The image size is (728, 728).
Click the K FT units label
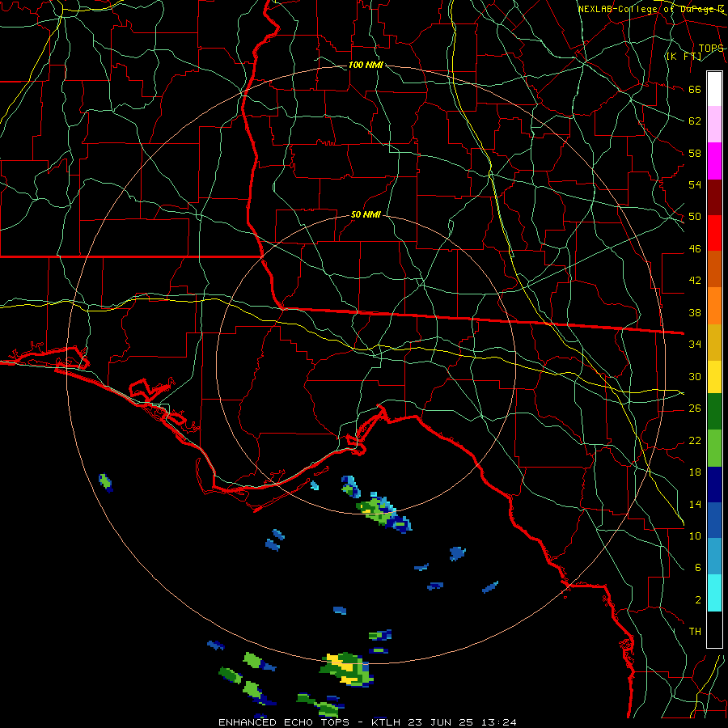pos(684,56)
